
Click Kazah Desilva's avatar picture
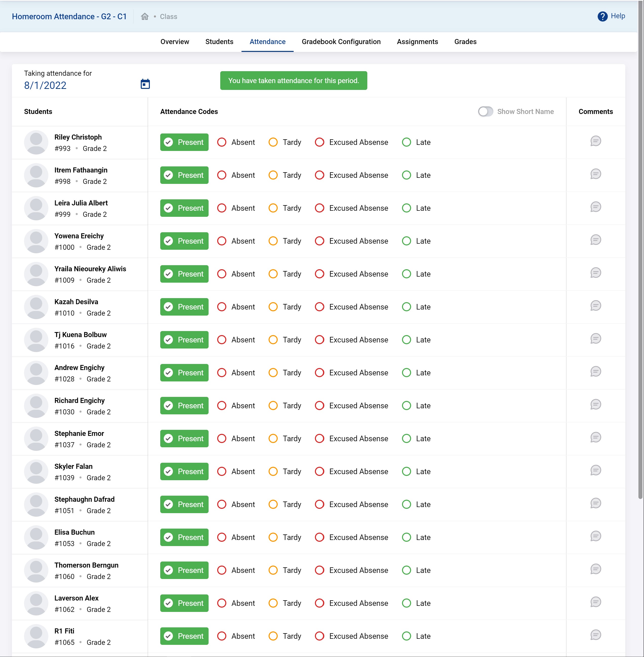click(36, 307)
